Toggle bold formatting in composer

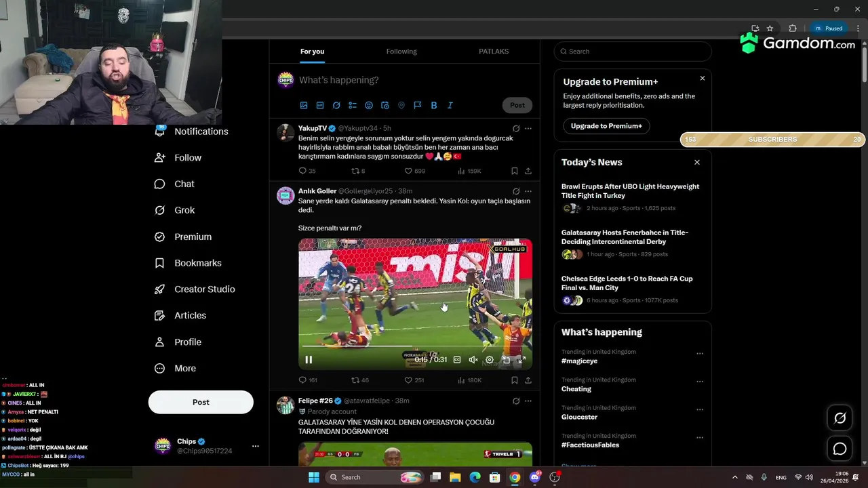tap(434, 106)
